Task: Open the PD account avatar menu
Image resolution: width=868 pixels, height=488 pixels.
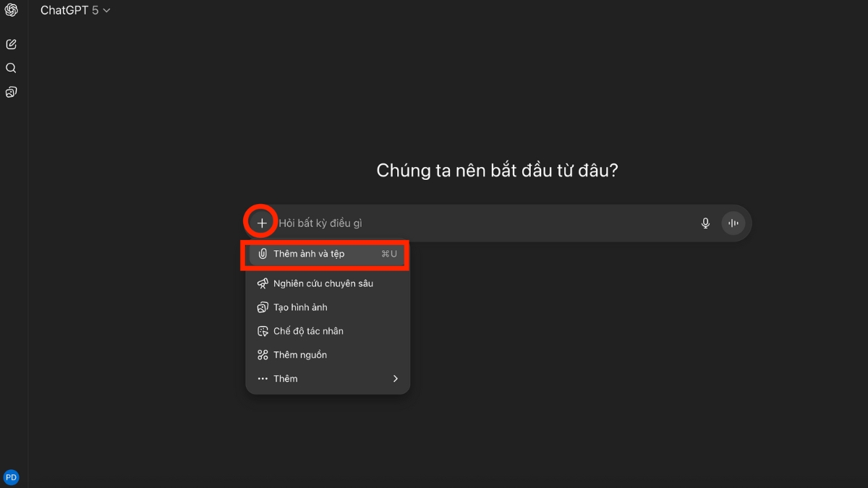Action: coord(11,476)
